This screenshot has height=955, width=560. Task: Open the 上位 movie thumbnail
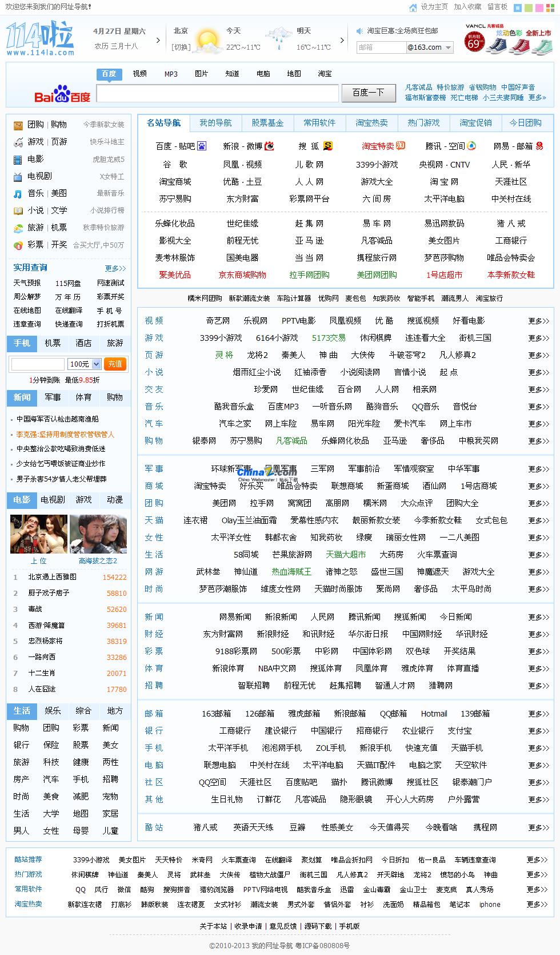39,534
